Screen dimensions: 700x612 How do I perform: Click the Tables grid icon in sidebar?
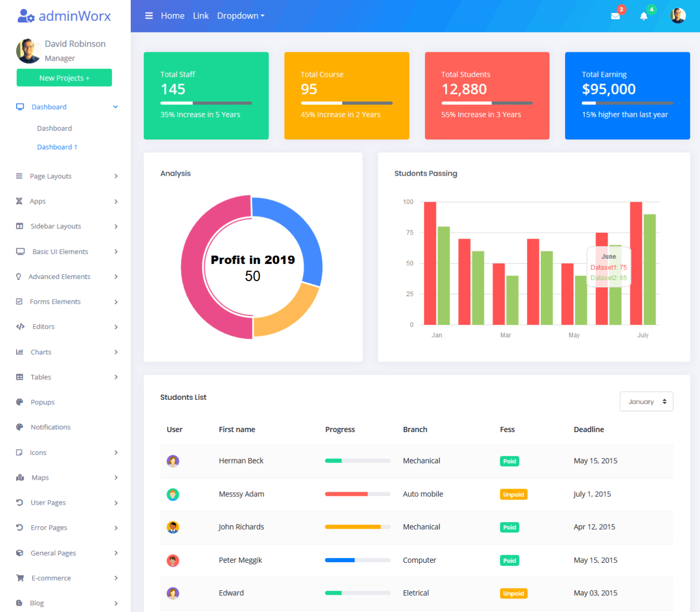point(20,377)
